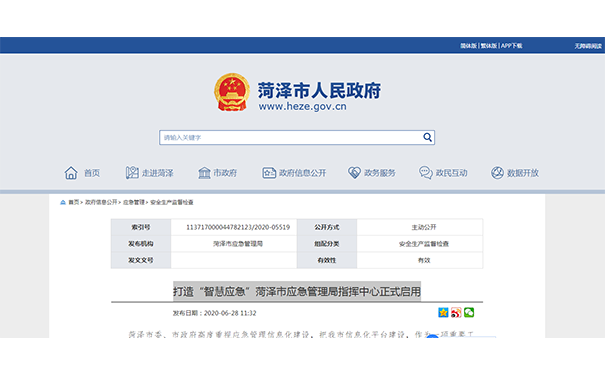Share article to QQ Zone star icon
Viewport: 605px width, 375px height.
[x=443, y=312]
